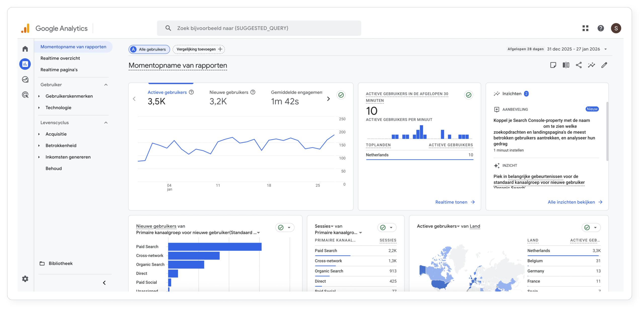This screenshot has height=312, width=644.
Task: Click the quality checkmark on the Land map card
Action: 587,228
